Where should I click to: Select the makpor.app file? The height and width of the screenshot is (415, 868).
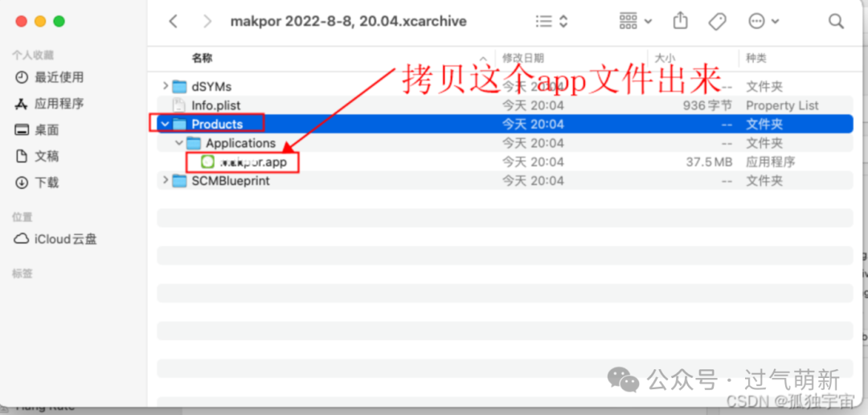pos(252,162)
